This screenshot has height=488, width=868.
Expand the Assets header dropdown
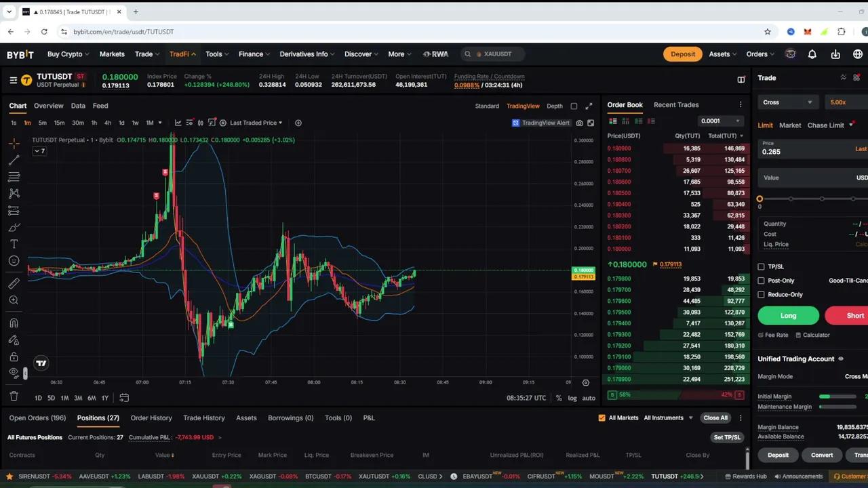point(723,54)
